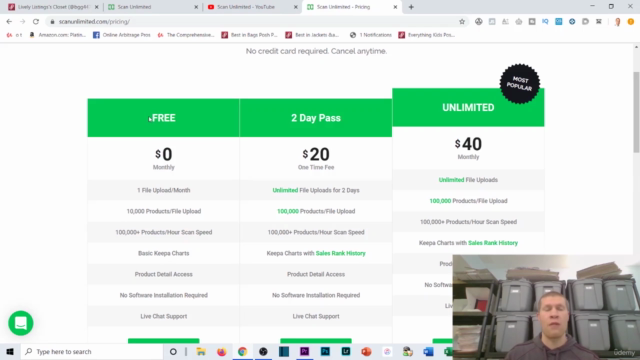The image size is (640, 360).
Task: Open Adobe Premiere Pro from the taskbar
Action: (304, 351)
